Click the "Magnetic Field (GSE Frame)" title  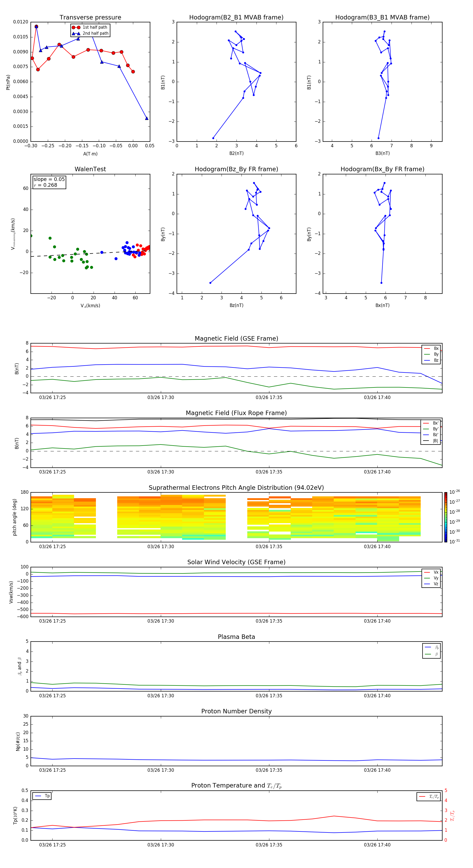[236, 339]
